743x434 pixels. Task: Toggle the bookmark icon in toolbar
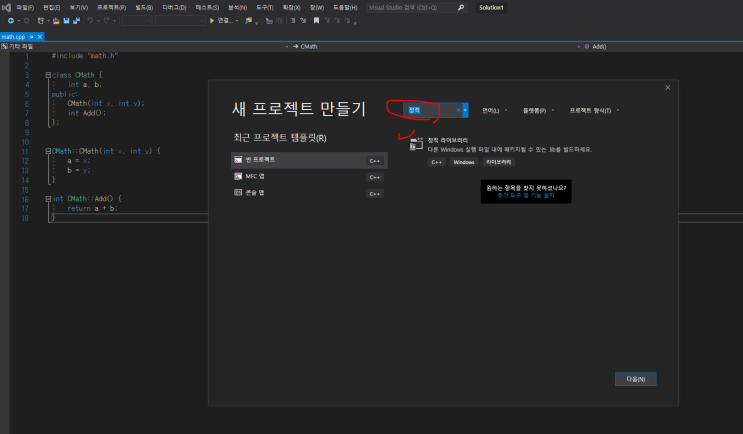click(x=317, y=20)
